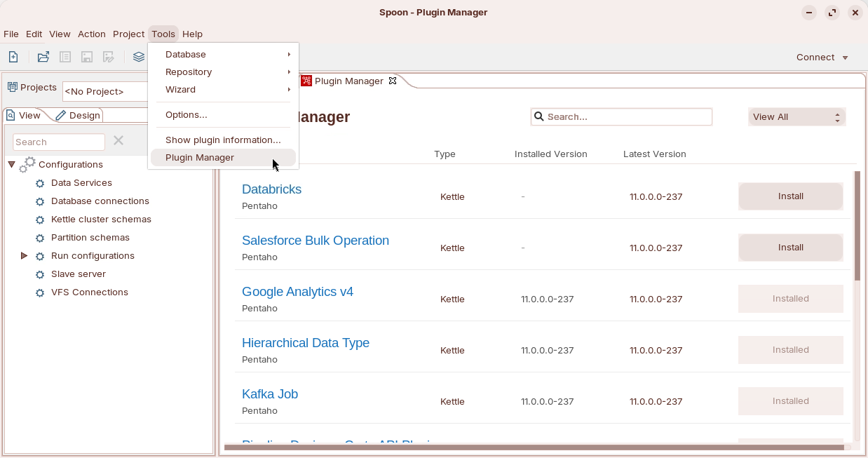Select Options... from Tools menu
This screenshot has height=458, width=868.
pos(187,115)
